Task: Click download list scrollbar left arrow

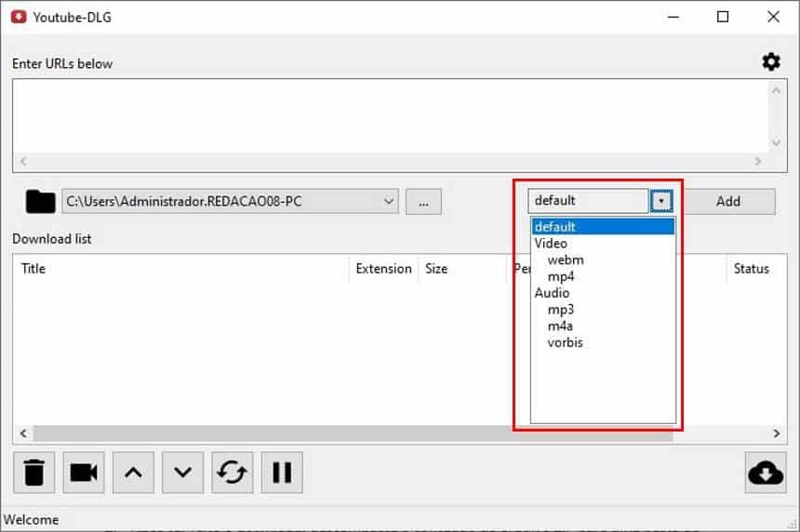Action: (23, 433)
